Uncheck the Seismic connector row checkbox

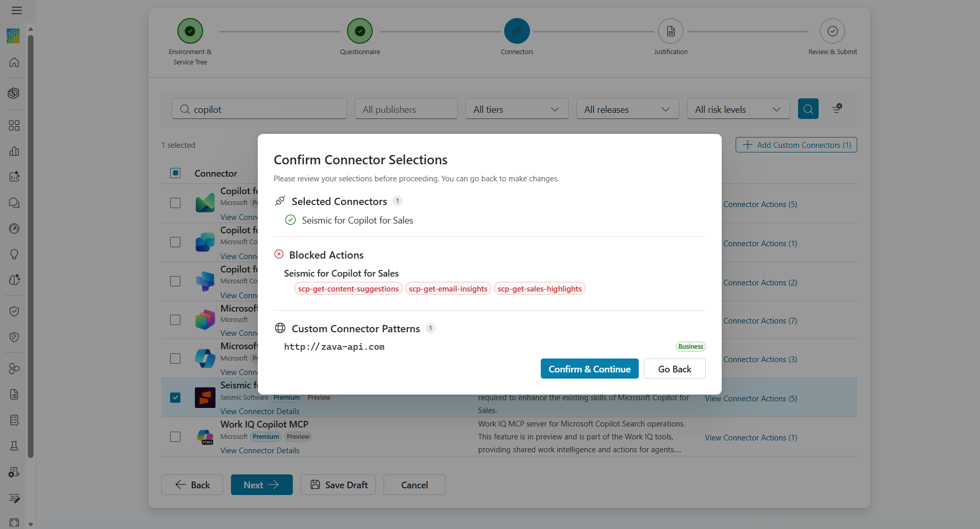(175, 398)
